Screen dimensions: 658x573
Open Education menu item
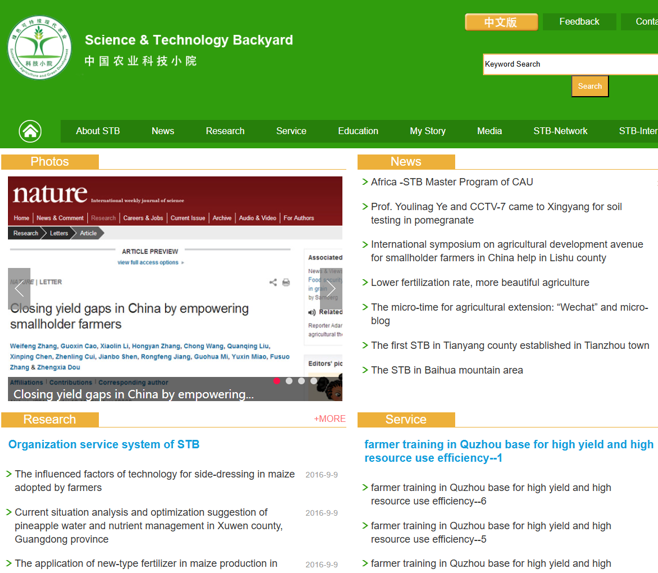tap(358, 131)
